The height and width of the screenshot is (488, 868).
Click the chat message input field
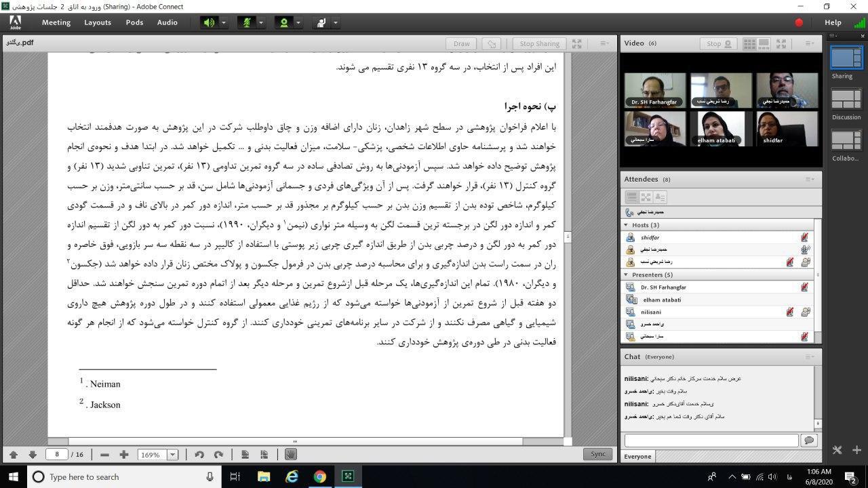pos(711,441)
